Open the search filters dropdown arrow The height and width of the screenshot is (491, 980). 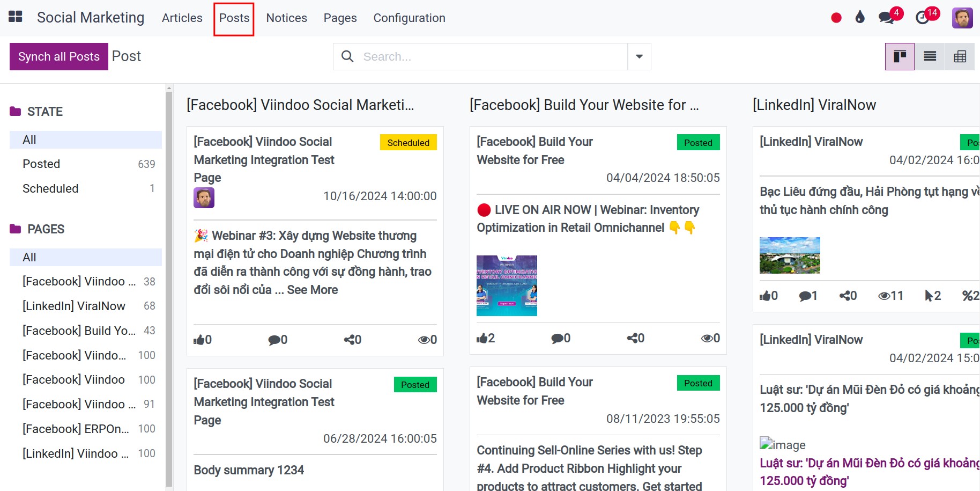pos(639,56)
